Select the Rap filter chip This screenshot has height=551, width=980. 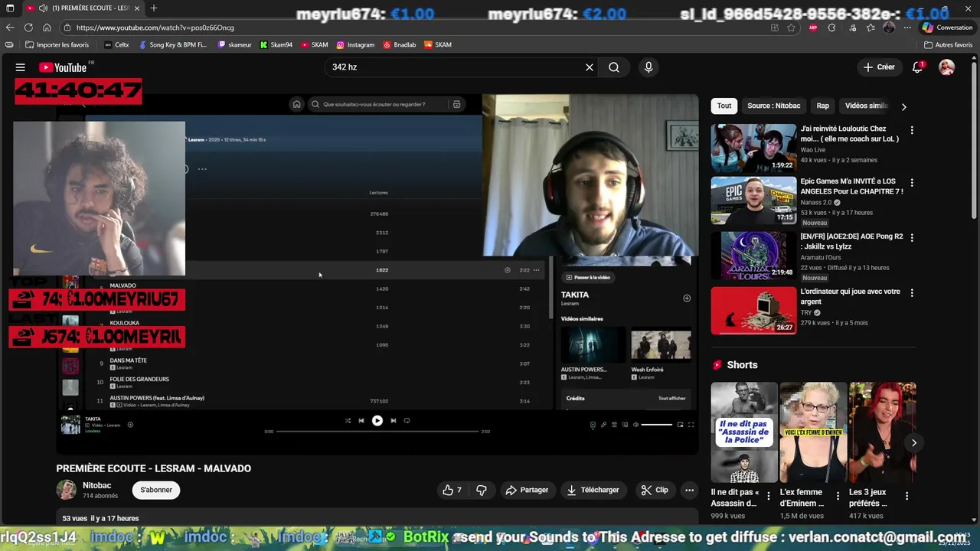click(x=822, y=106)
